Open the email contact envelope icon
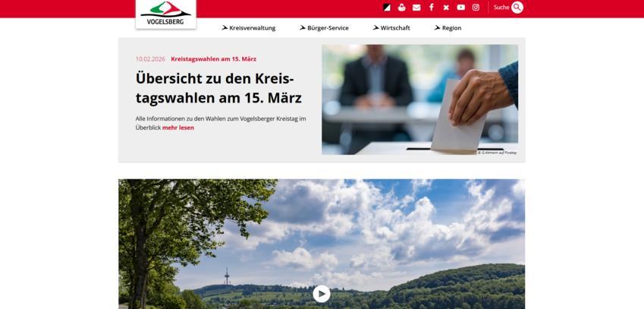The width and height of the screenshot is (644, 309). pyautogui.click(x=416, y=8)
